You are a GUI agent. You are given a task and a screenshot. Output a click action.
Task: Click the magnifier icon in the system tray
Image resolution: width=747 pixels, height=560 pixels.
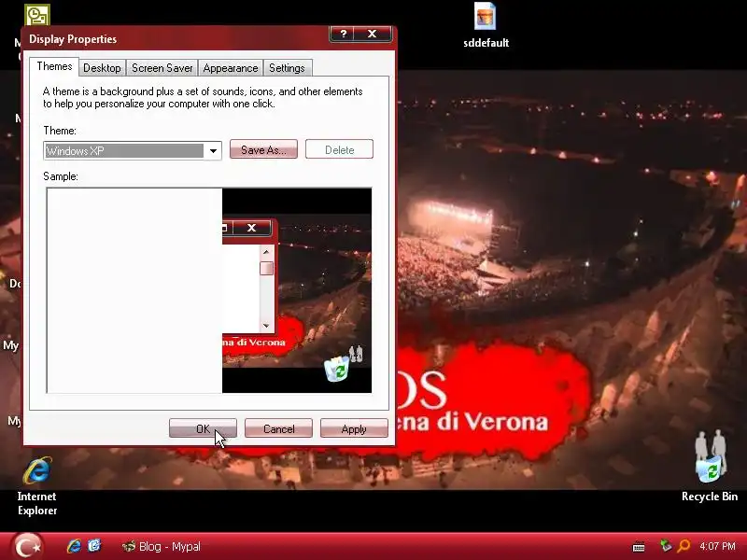tap(684, 546)
